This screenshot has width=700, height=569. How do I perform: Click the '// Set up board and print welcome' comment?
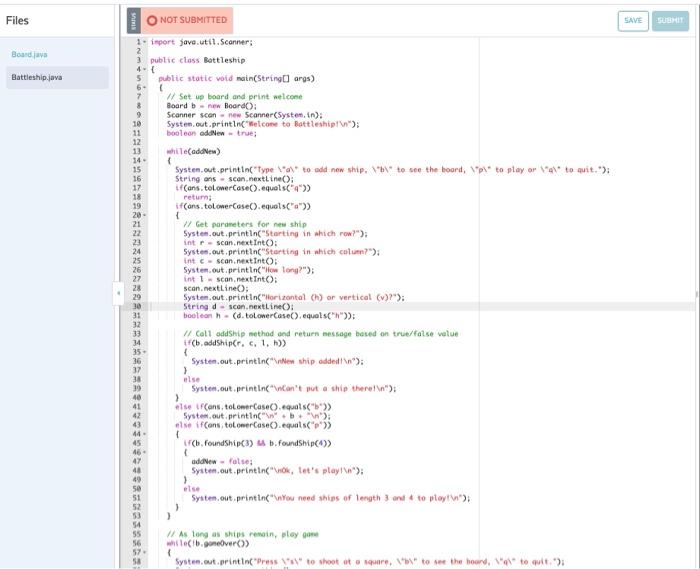coord(234,96)
